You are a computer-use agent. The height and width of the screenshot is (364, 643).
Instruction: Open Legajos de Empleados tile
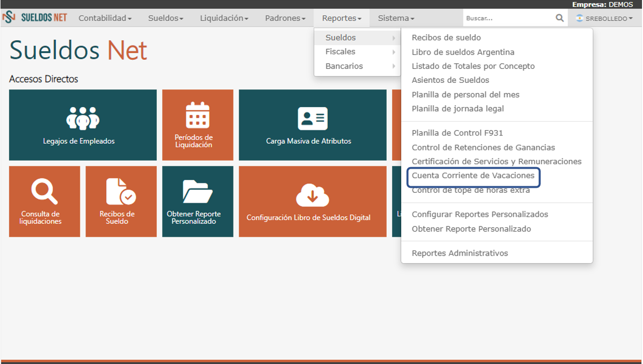coord(83,125)
